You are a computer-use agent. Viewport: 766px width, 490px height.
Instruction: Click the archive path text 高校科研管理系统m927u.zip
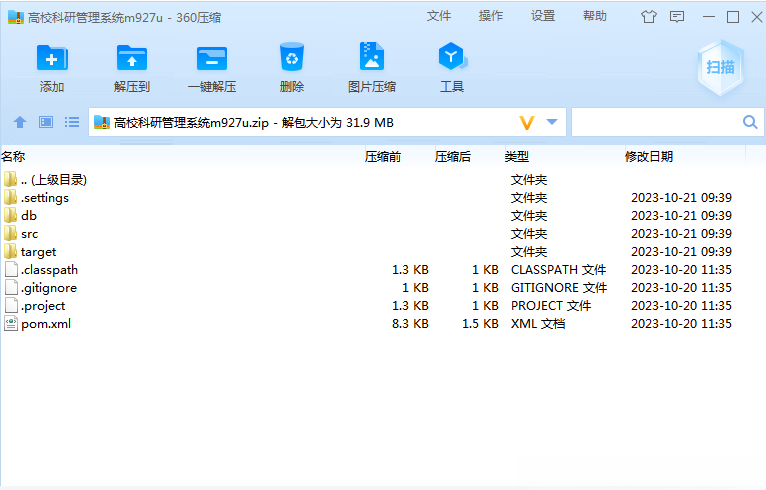pyautogui.click(x=192, y=123)
